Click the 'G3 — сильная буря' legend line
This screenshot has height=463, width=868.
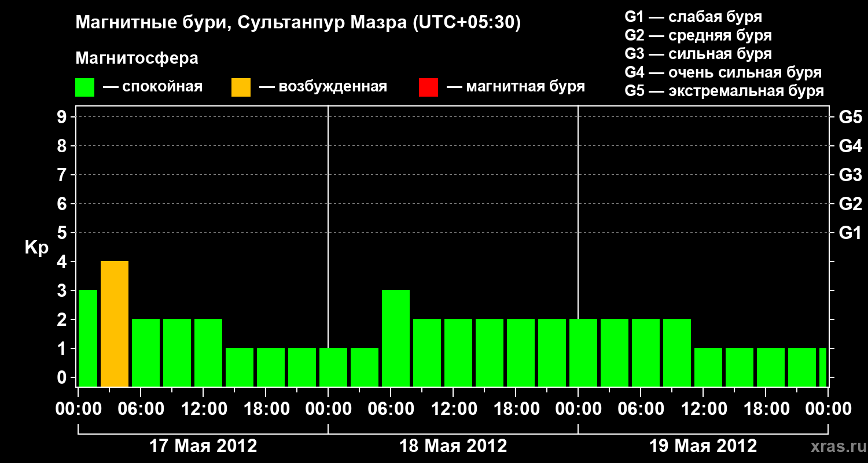[x=698, y=54]
